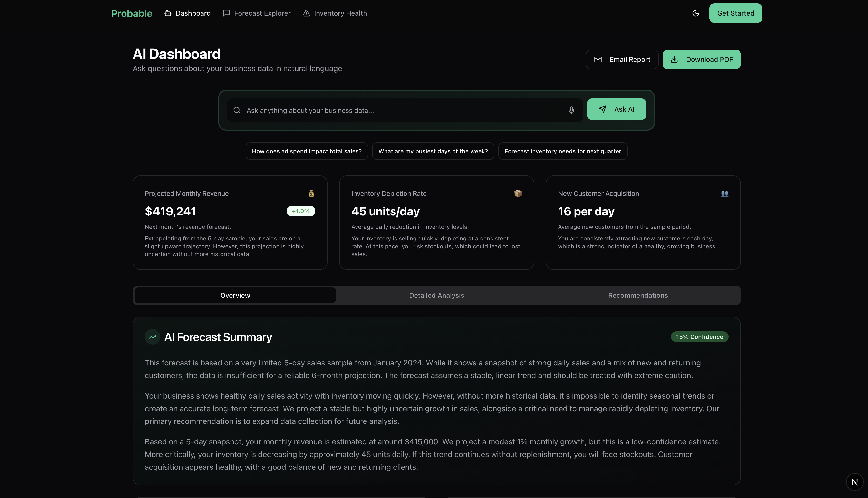Click the trend arrow icon beside AI Forecast Summary
The height and width of the screenshot is (498, 868).
pos(153,337)
